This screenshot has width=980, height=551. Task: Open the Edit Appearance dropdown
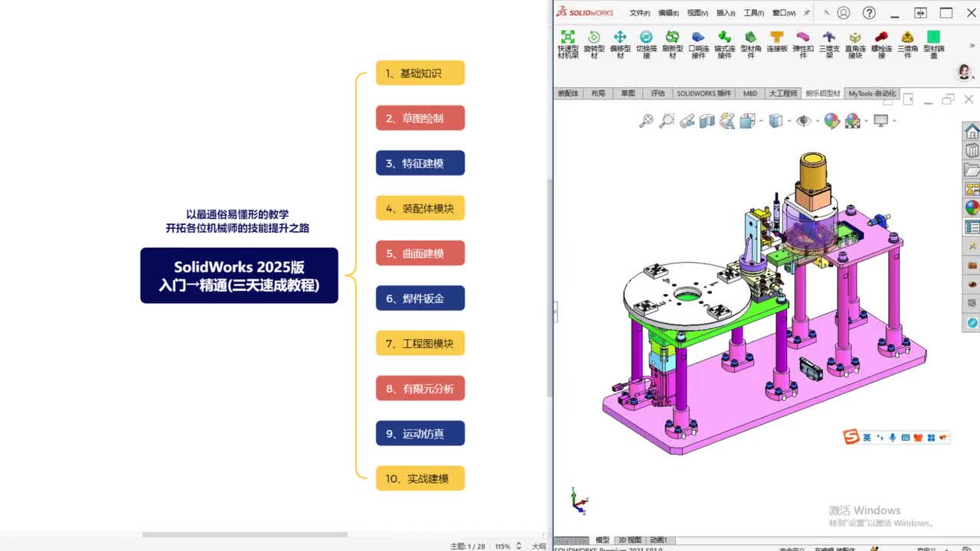(831, 121)
